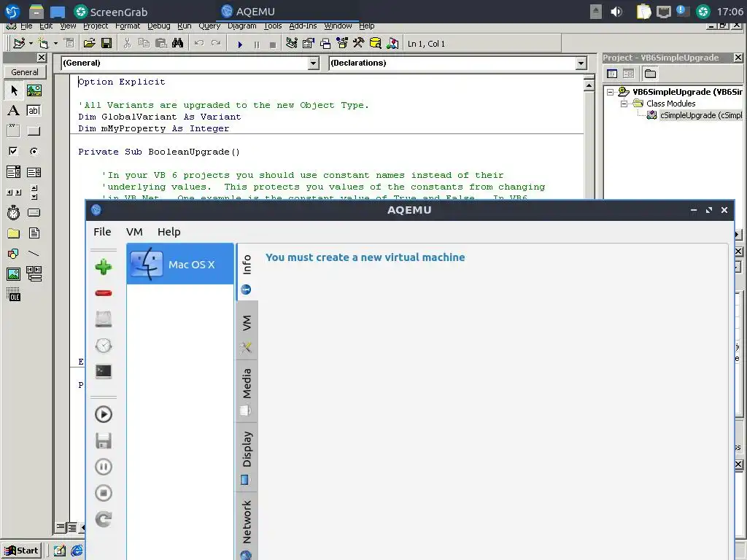Open the (General) object dropdown
The image size is (747, 560).
313,63
